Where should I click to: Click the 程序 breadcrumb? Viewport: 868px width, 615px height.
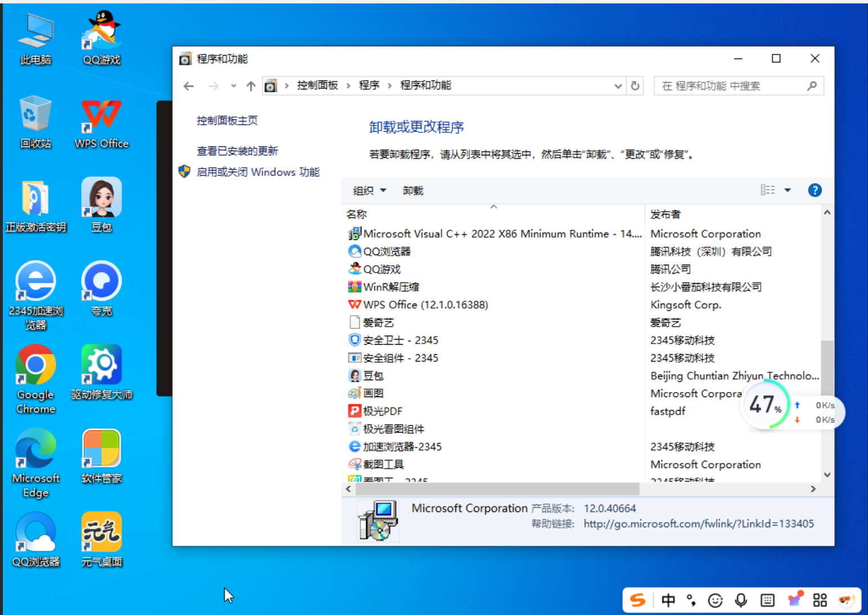[369, 85]
